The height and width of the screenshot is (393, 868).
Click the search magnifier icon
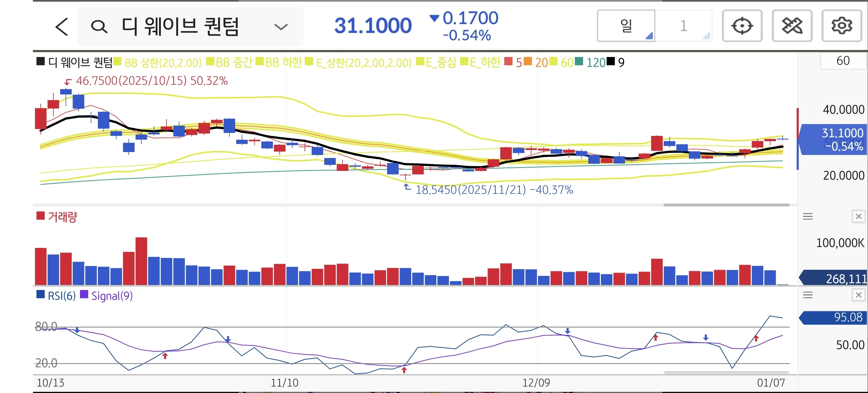99,27
